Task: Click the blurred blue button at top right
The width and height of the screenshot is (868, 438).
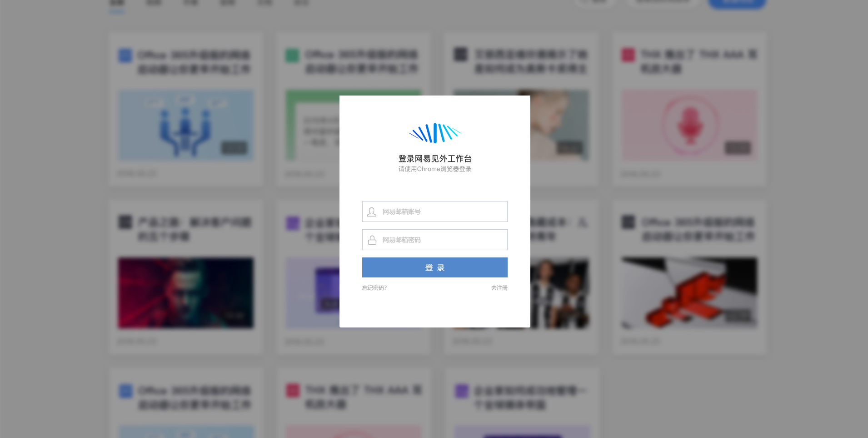Action: 737,4
